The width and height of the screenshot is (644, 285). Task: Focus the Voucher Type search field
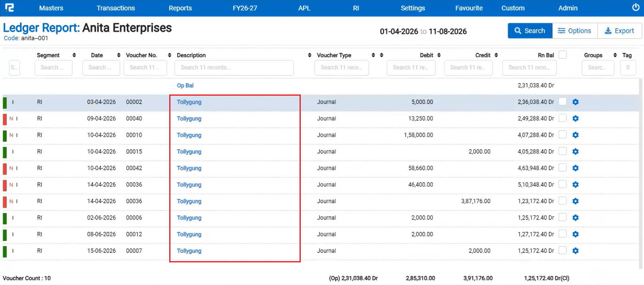pos(342,67)
